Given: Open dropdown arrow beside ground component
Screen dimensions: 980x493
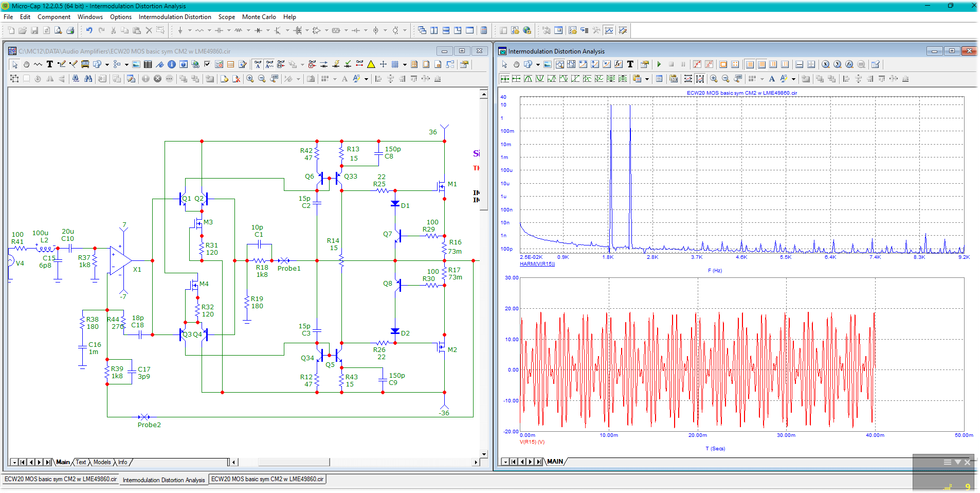Looking at the screenshot, I should pos(190,30).
